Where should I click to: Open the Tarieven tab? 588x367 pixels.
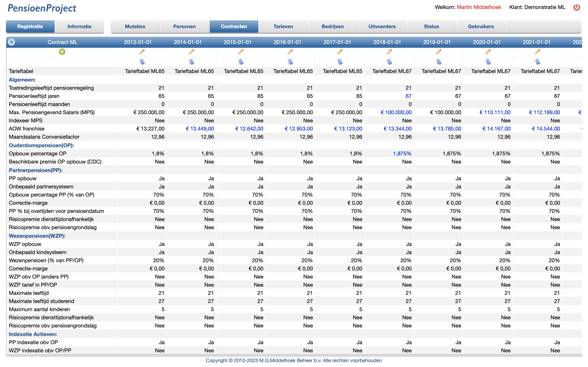(283, 27)
